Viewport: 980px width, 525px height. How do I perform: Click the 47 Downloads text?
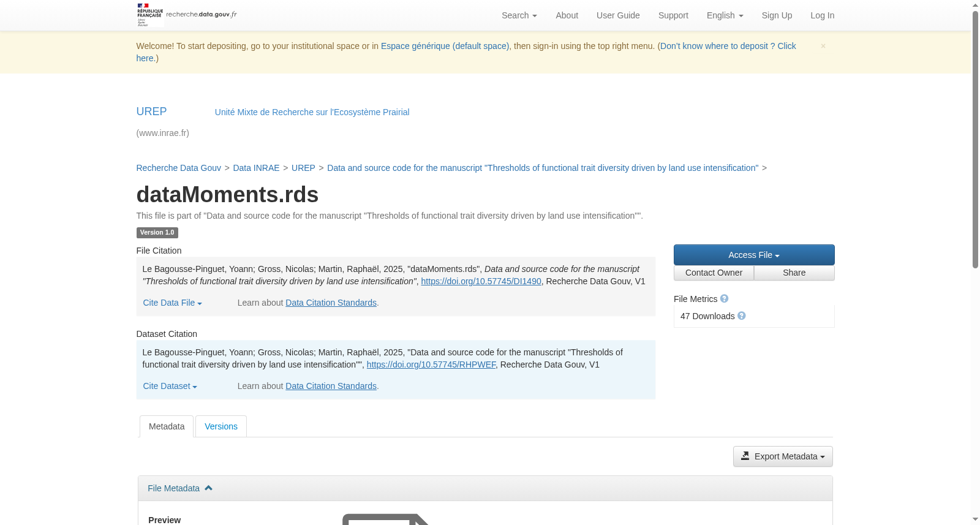pyautogui.click(x=707, y=316)
